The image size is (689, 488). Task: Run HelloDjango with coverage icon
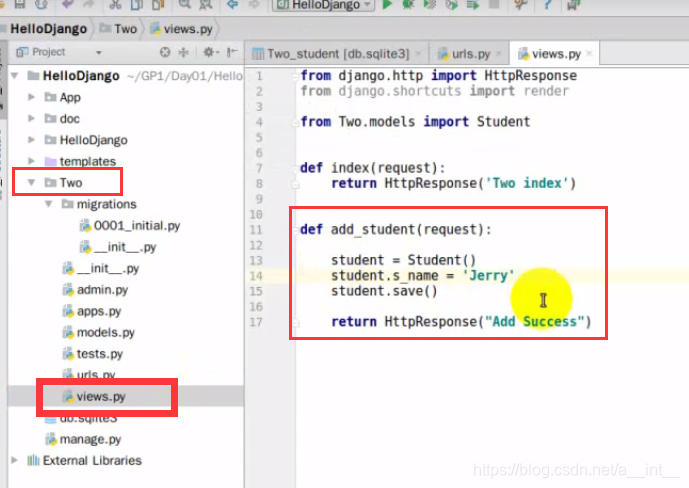(x=430, y=4)
